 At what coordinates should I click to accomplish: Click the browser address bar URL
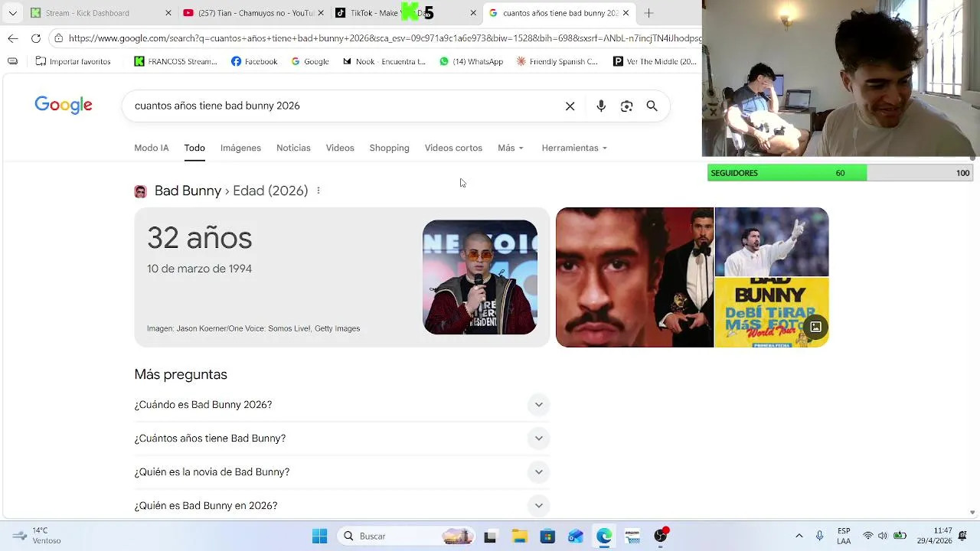383,38
